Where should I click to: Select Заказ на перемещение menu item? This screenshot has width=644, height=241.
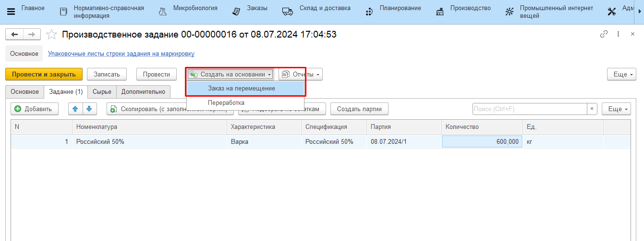(241, 89)
